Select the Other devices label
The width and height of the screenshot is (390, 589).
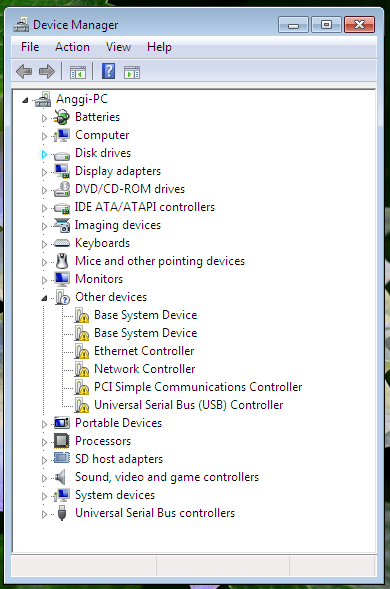pyautogui.click(x=111, y=297)
